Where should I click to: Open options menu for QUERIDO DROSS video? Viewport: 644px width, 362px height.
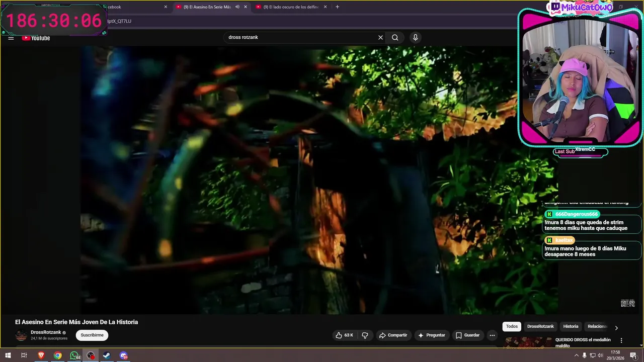[621, 340]
